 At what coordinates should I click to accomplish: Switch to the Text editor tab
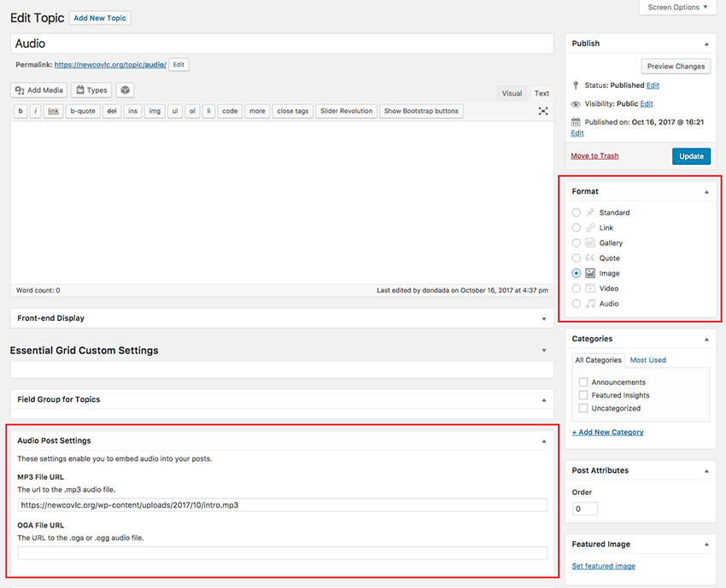542,94
